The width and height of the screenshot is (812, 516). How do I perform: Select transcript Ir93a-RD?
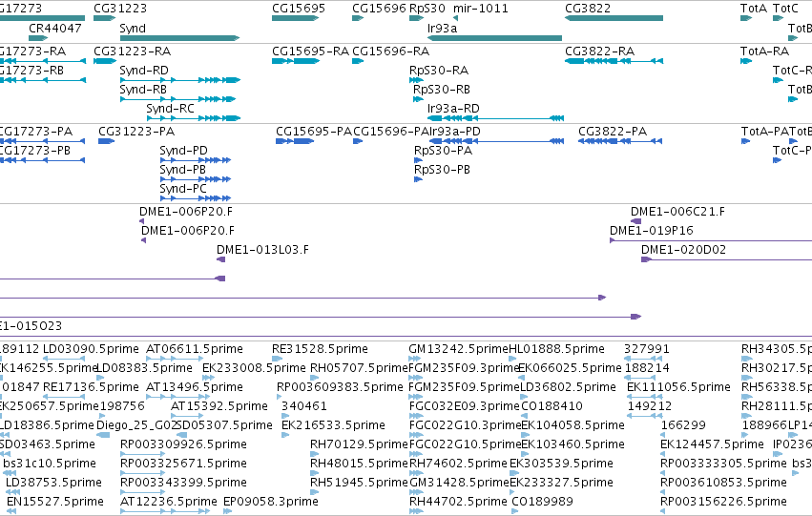point(495,118)
